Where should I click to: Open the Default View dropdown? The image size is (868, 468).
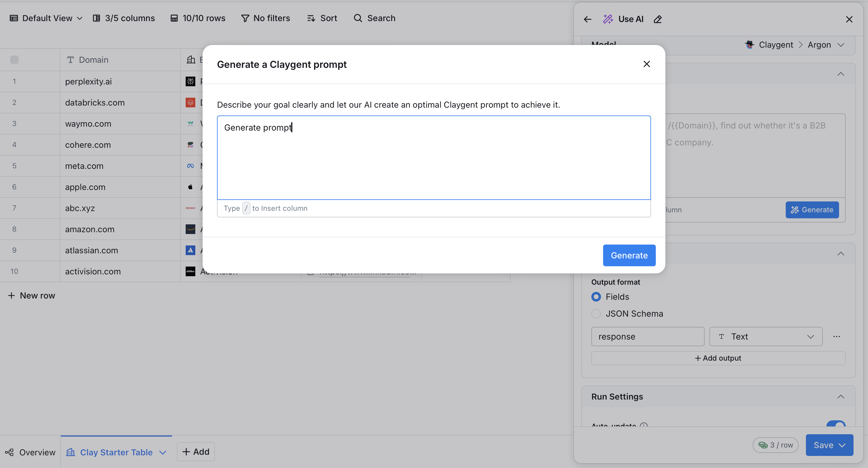tap(46, 18)
